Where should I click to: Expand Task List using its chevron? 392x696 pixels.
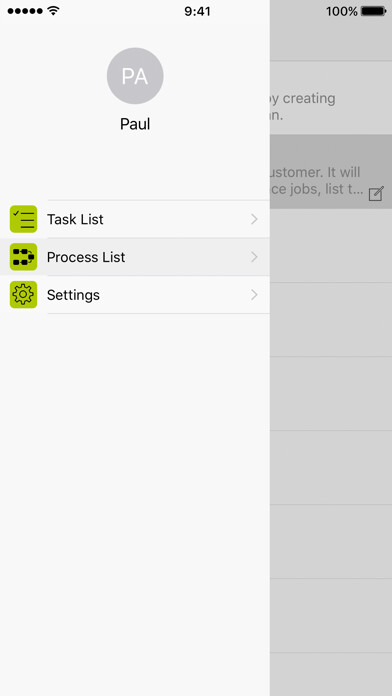click(x=254, y=219)
